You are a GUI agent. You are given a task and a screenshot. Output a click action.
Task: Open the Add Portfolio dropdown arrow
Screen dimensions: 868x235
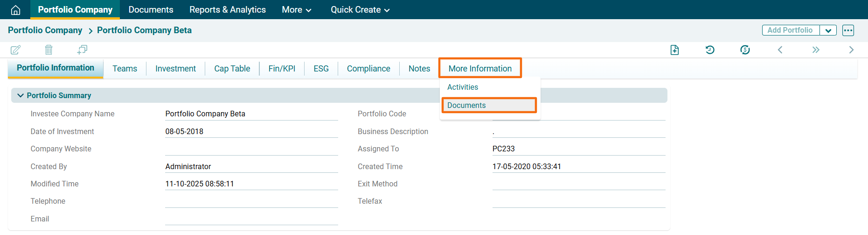pyautogui.click(x=828, y=30)
